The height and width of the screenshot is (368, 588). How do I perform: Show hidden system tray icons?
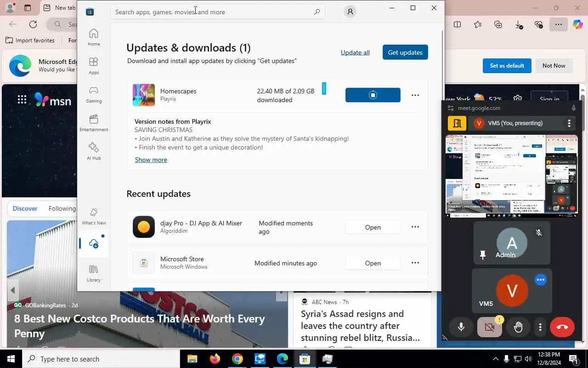click(495, 359)
